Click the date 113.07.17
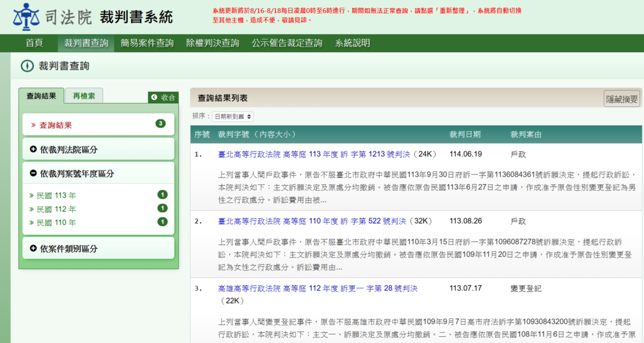The image size is (644, 343). coord(466,288)
